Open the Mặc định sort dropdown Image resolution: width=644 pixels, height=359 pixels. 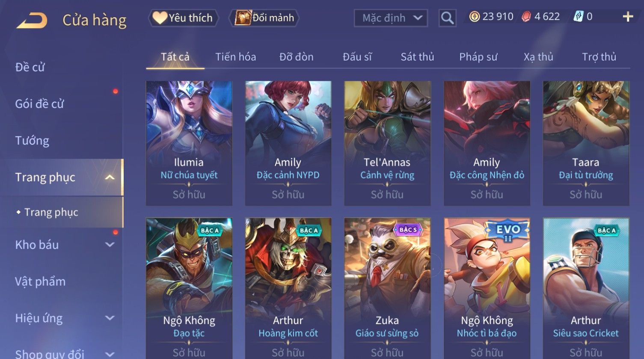(391, 18)
